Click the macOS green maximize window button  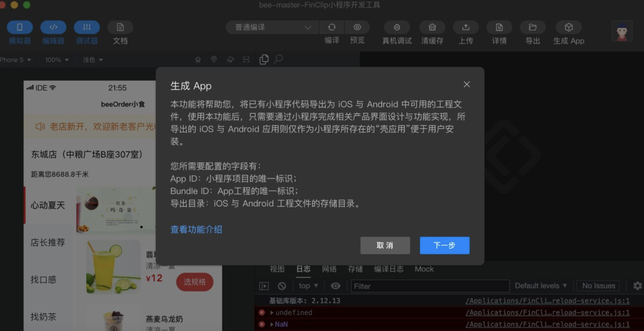(27, 5)
